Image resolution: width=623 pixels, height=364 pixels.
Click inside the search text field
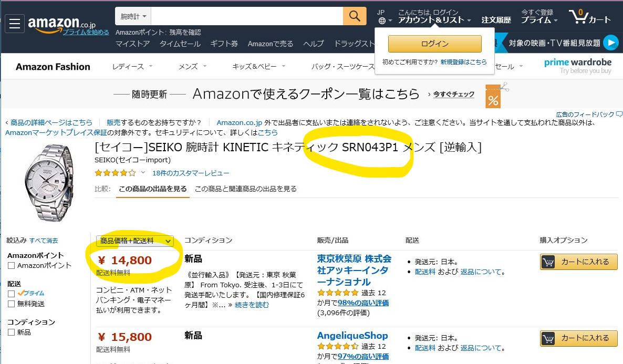[247, 16]
